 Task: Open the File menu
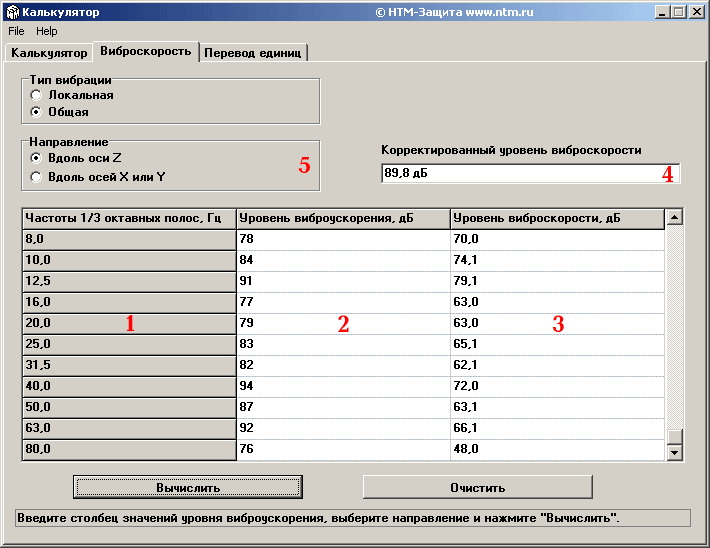pos(16,31)
